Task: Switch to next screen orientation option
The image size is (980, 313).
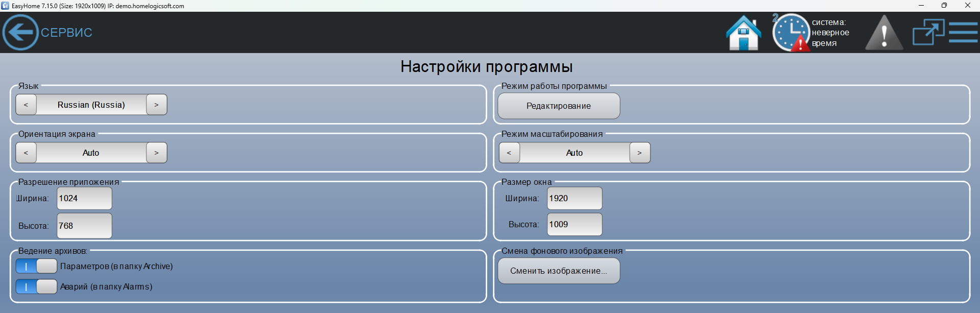Action: point(156,153)
